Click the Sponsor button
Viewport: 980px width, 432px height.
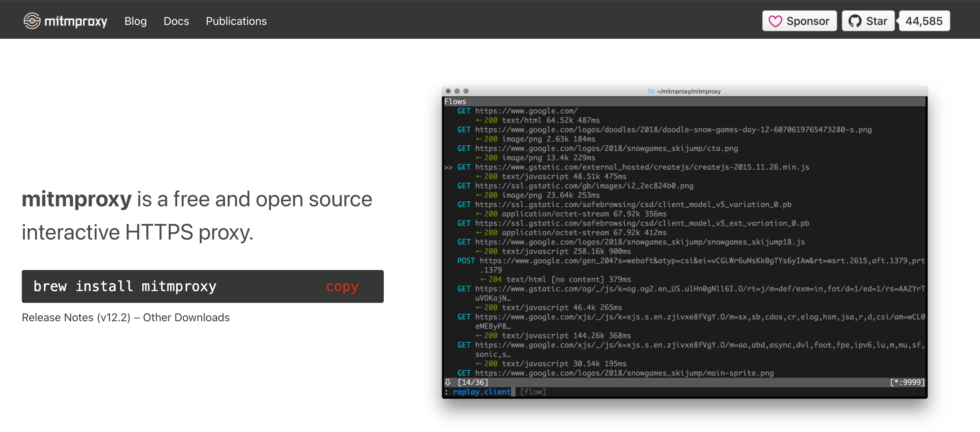coord(799,21)
